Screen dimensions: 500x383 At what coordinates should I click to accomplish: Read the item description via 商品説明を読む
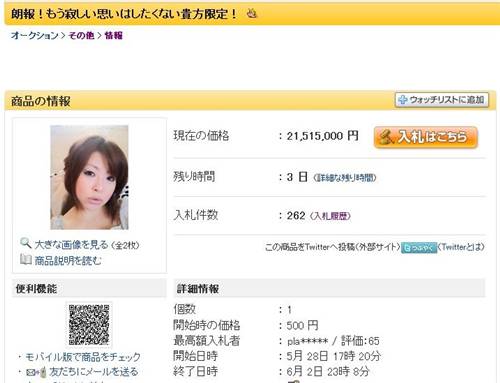click(x=68, y=260)
